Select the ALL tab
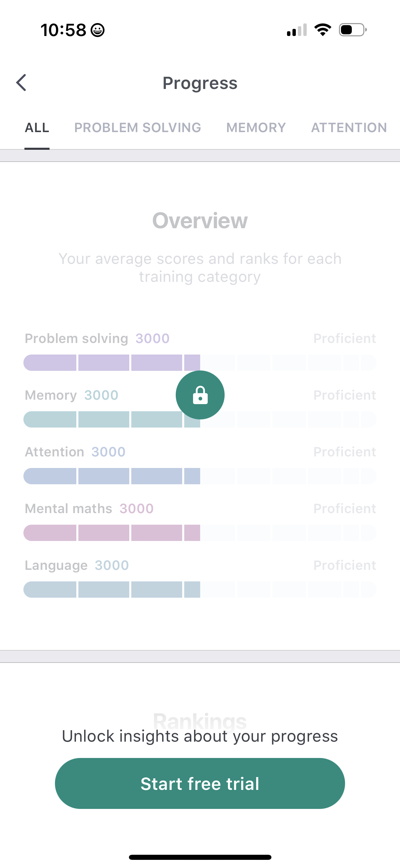 pyautogui.click(x=37, y=128)
